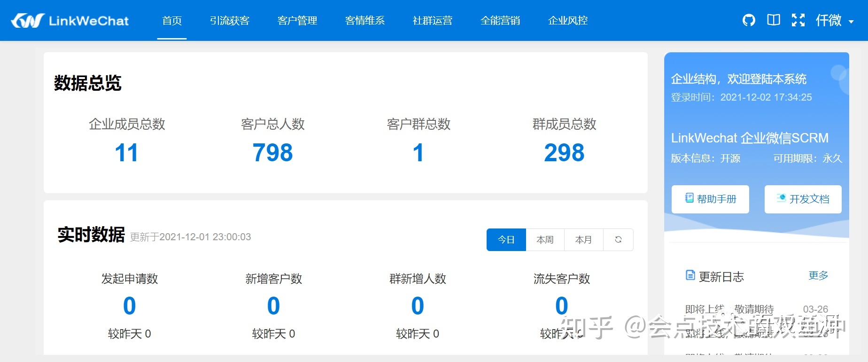The width and height of the screenshot is (868, 362).
Task: Click 较昨天 0 under 群新增人数
Action: tap(418, 334)
